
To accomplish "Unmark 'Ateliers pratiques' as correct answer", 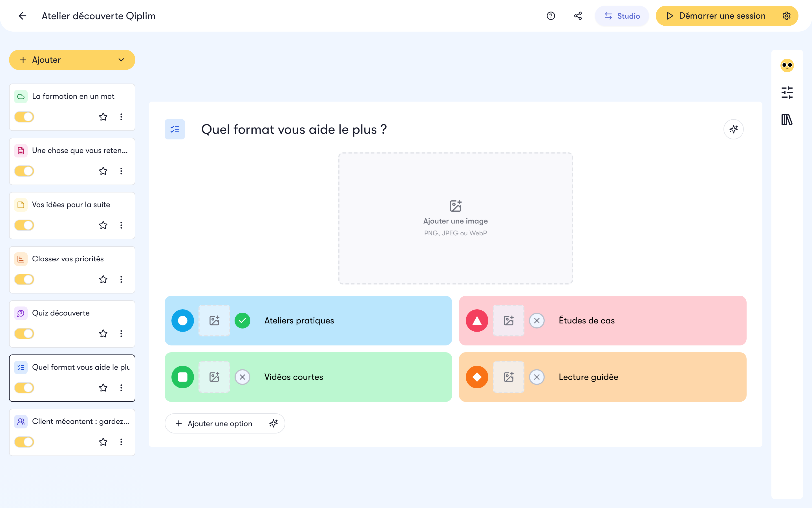I will tap(242, 321).
